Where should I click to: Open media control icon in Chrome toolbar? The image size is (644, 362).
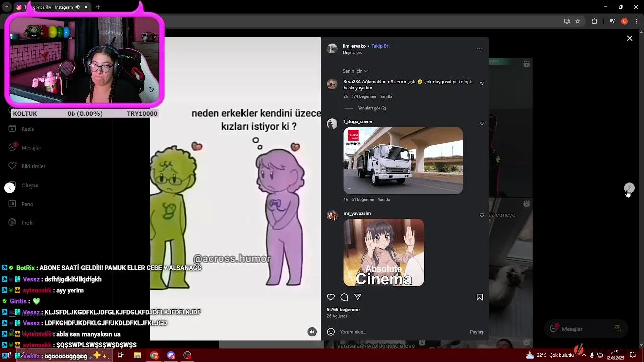point(612,21)
